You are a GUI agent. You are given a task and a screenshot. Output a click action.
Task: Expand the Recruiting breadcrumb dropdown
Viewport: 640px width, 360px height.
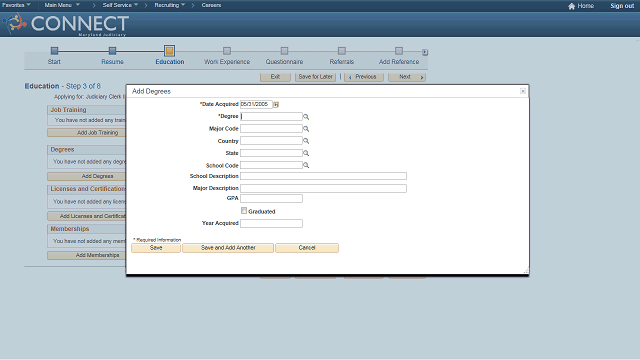pos(169,5)
